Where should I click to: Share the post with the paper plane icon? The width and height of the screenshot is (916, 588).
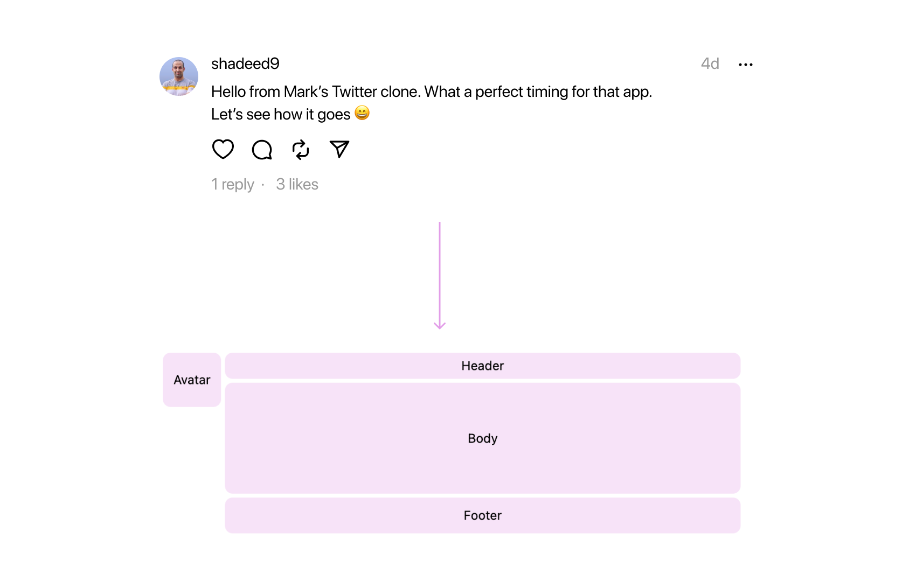coord(339,149)
